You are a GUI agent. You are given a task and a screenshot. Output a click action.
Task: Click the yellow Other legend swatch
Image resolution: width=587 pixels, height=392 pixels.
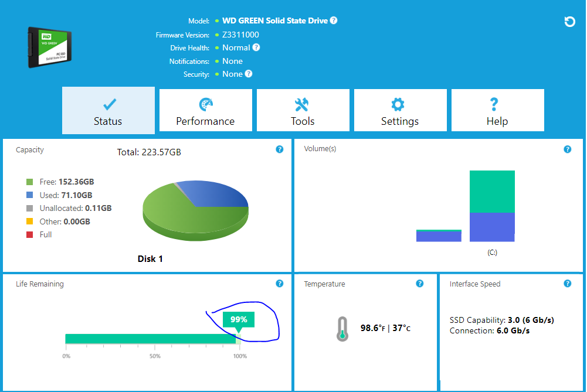(29, 221)
